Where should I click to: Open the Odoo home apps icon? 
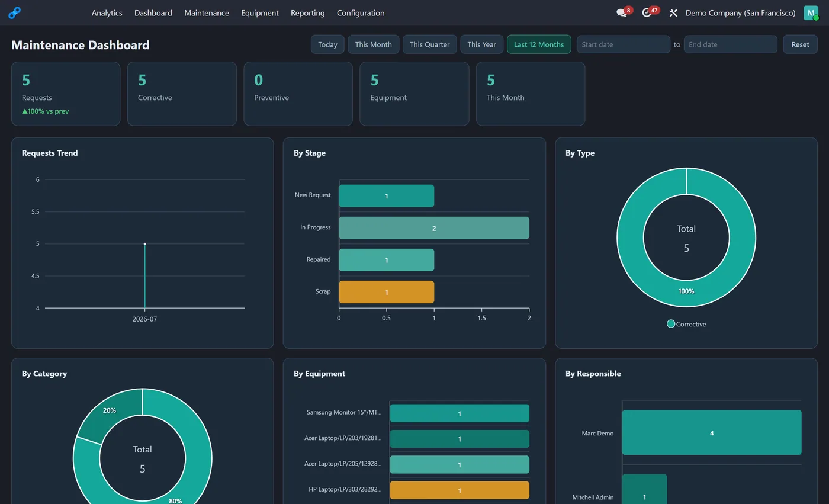[x=14, y=12]
